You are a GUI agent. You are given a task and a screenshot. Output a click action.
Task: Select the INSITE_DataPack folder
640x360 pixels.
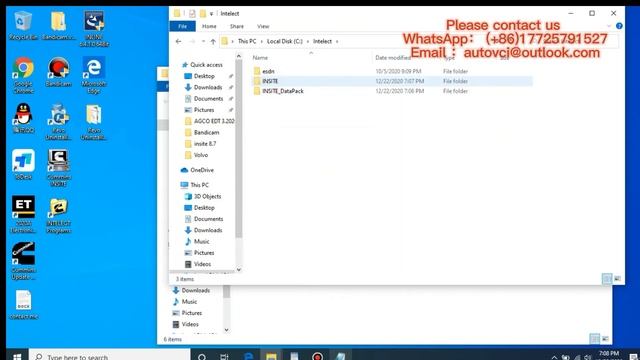282,91
